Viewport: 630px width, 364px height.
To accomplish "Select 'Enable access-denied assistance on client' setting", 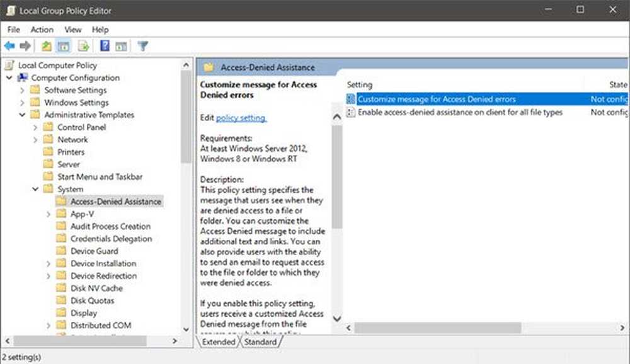I will [x=460, y=112].
